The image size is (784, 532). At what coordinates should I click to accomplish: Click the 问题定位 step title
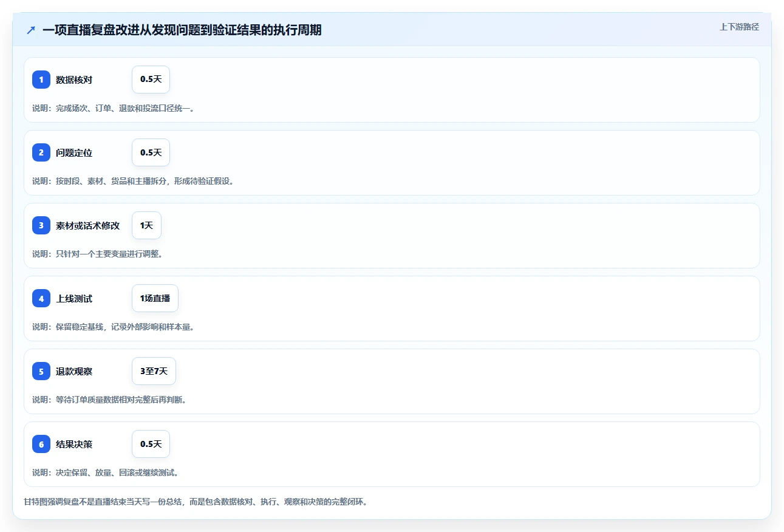pyautogui.click(x=74, y=152)
